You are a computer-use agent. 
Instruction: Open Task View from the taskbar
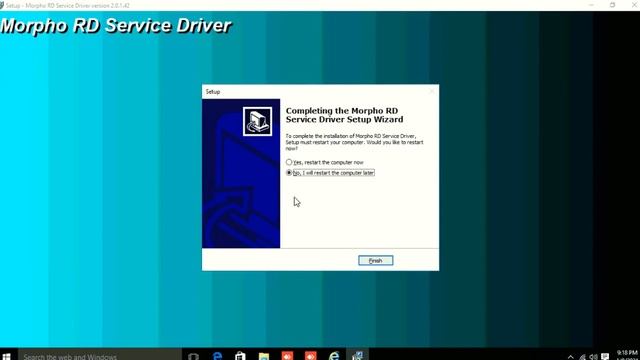pos(193,356)
